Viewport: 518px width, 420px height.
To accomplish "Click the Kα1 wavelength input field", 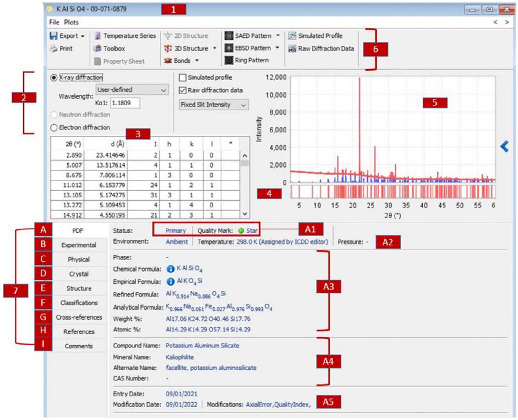I will click(125, 103).
